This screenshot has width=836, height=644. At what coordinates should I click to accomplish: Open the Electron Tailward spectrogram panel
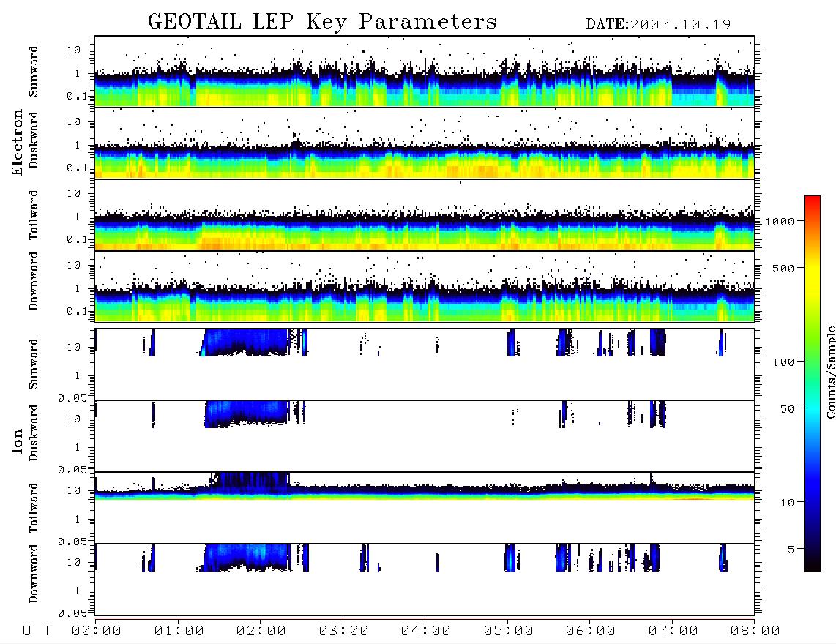click(425, 215)
